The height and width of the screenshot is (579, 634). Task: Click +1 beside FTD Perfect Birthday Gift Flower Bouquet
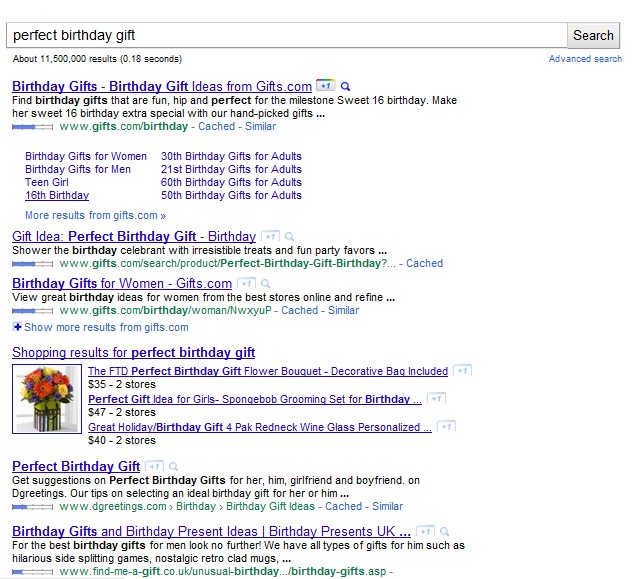(x=463, y=370)
